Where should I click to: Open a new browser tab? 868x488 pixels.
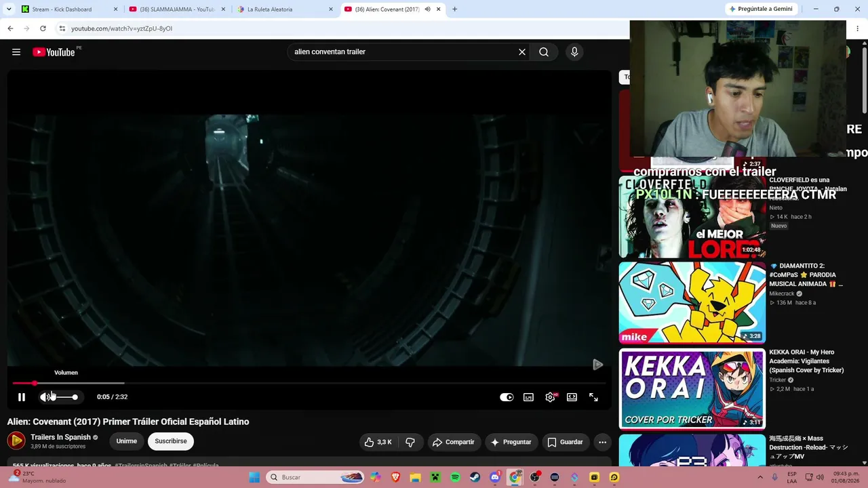(454, 9)
